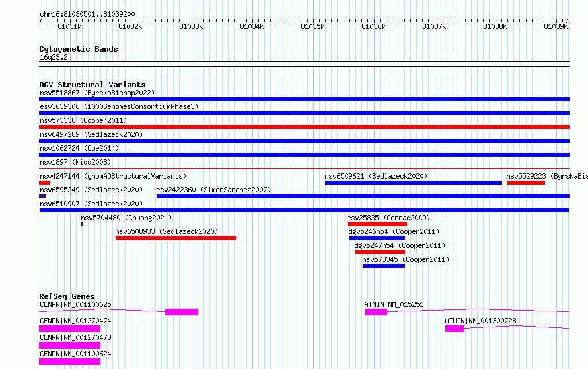Click the blue nsv573345 (Cooper2011) bar
588x369 pixels.
point(384,266)
